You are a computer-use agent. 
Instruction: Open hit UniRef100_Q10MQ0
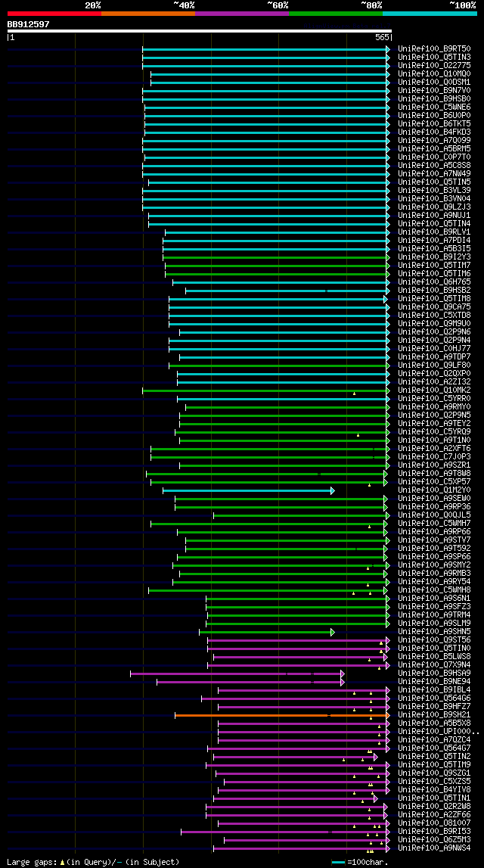tap(434, 74)
